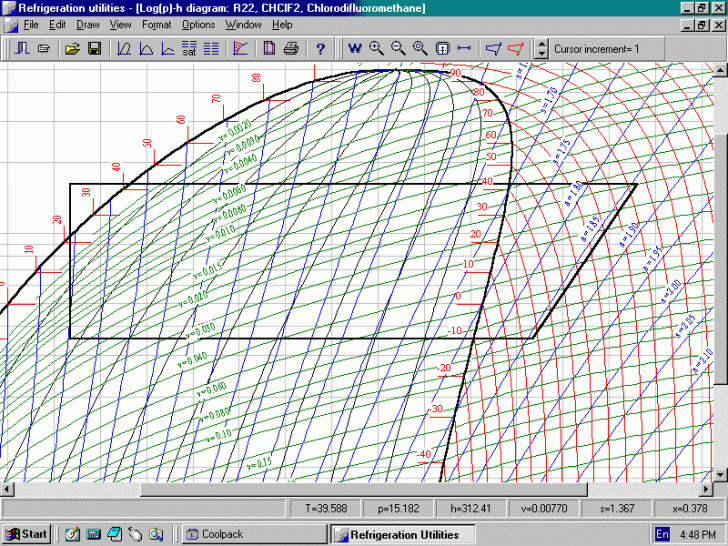This screenshot has height=546, width=728.
Task: Switch to Coolpack taskbar button
Action: (254, 534)
